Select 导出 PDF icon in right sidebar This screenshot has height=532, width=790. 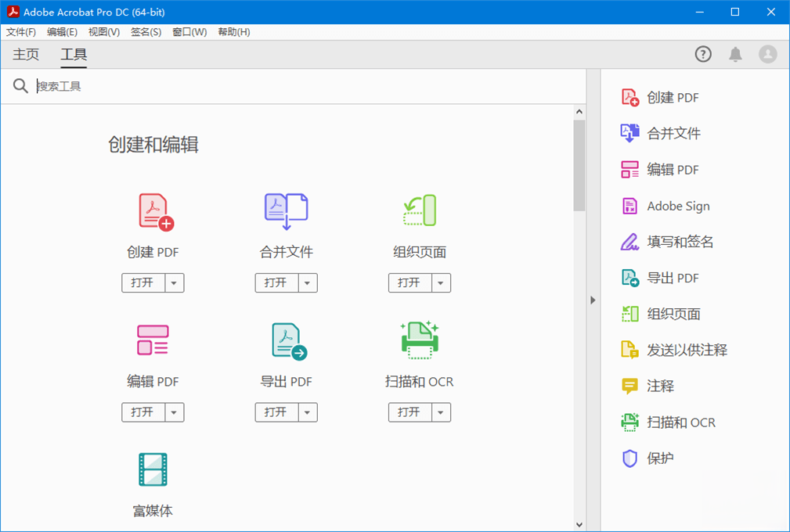coord(629,278)
